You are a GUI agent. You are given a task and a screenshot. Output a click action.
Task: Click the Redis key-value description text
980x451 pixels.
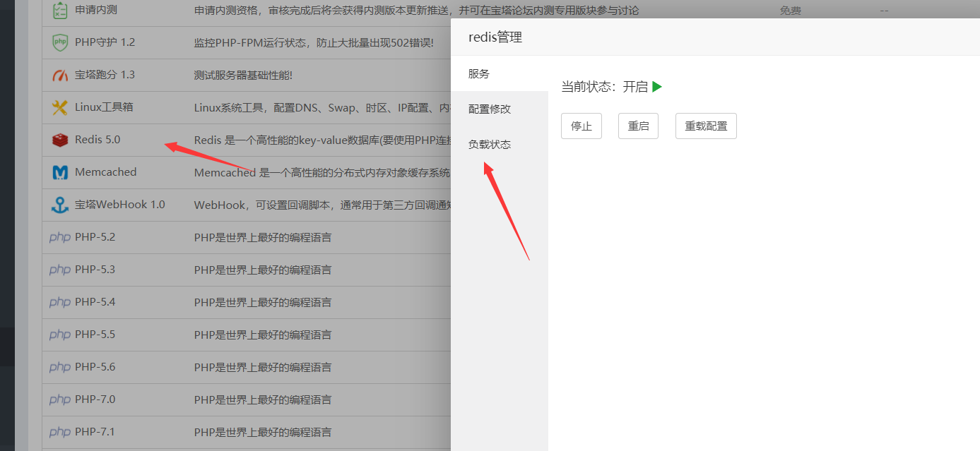pos(322,140)
